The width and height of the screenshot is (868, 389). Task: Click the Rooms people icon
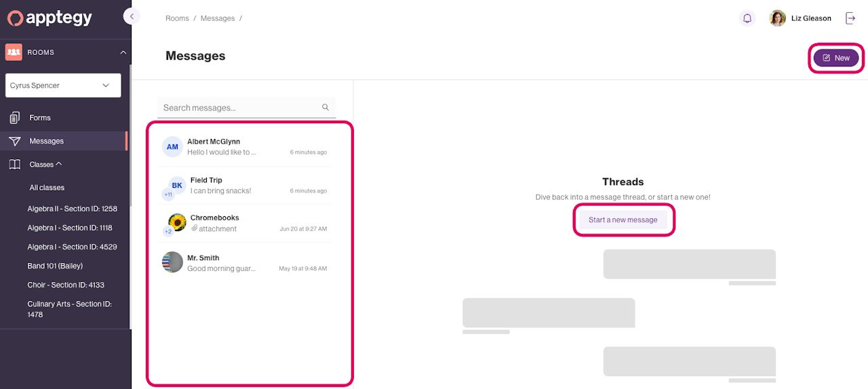[14, 52]
